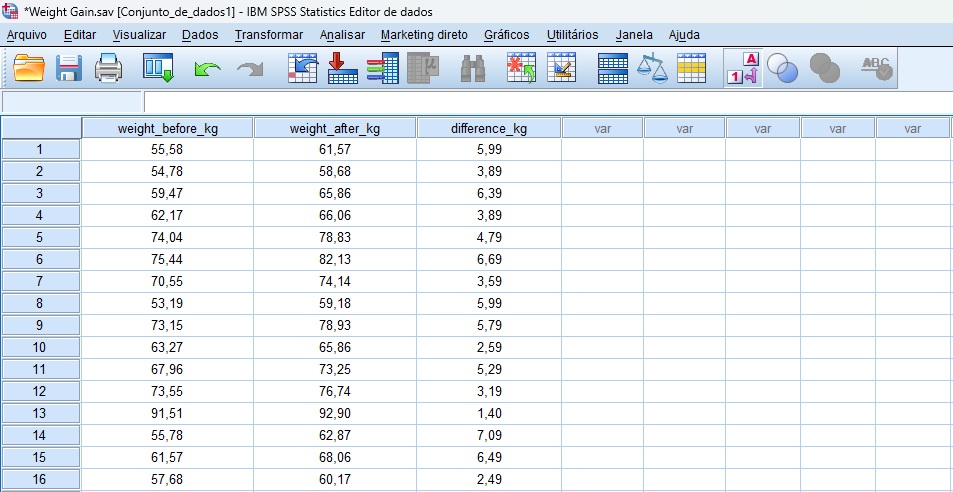Click the Variables info icon
Image resolution: width=953 pixels, height=492 pixels.
[382, 68]
